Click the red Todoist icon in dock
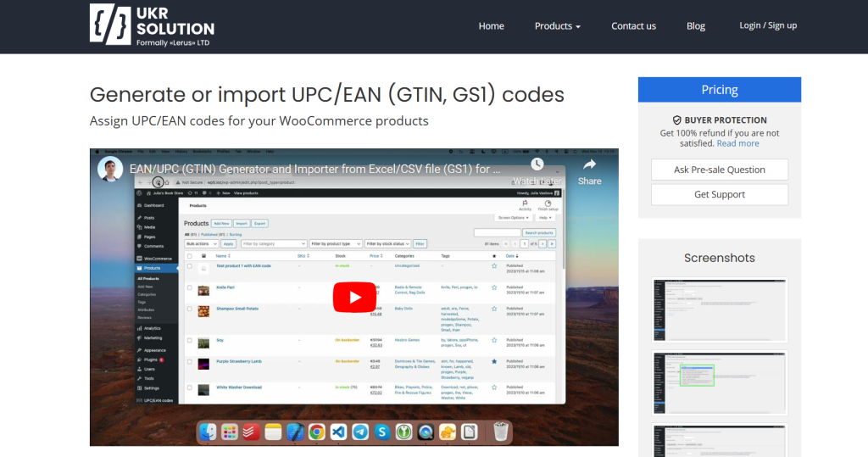The image size is (868, 457). tap(251, 432)
